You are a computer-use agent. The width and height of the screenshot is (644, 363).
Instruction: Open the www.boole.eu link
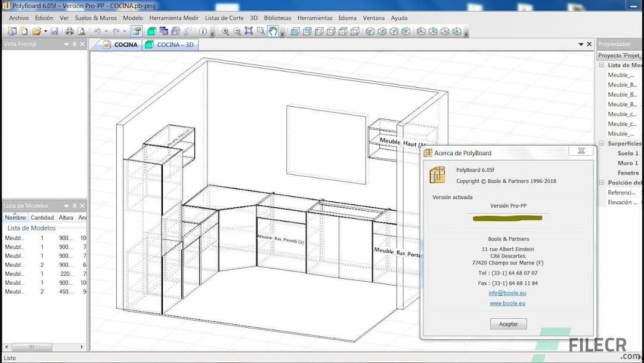(507, 303)
